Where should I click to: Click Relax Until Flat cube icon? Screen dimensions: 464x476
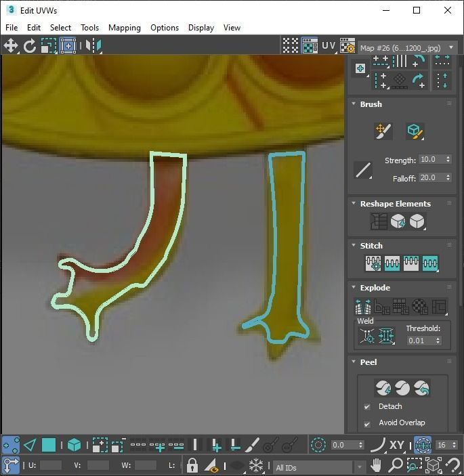pos(398,221)
